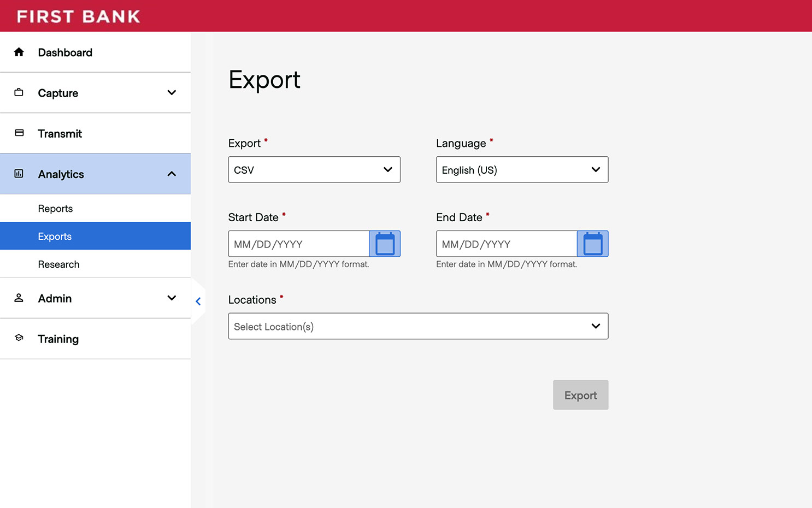Click the date format hint under End Date
Screen dimensions: 812x508
(507, 264)
